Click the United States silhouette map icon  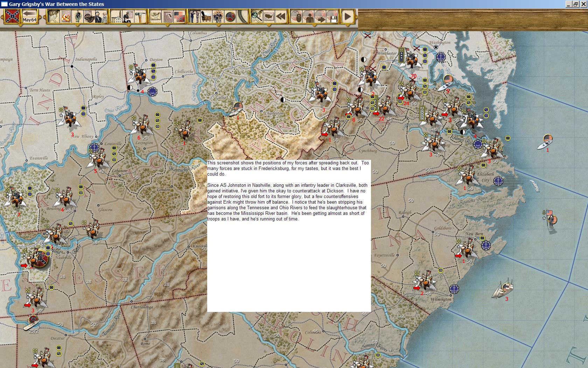[268, 16]
